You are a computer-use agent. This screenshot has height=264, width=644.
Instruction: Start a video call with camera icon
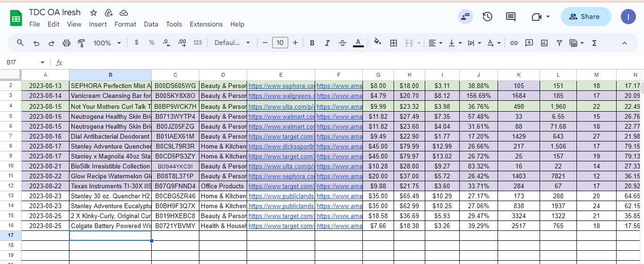[536, 17]
